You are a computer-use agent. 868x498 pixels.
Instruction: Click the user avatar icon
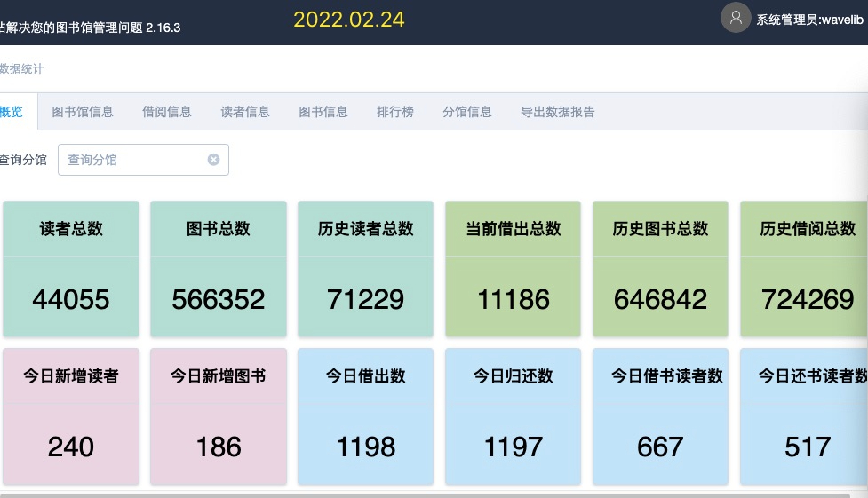tap(736, 18)
